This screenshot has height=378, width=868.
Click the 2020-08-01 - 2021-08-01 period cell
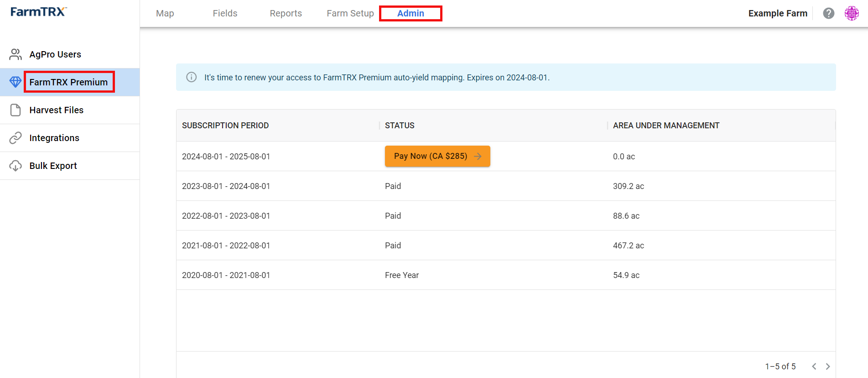pyautogui.click(x=226, y=275)
